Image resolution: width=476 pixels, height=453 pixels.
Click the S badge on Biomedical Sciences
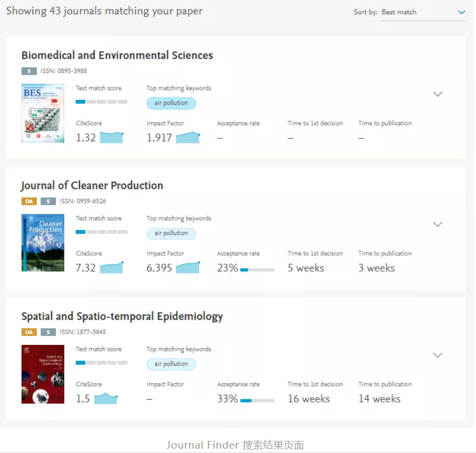click(x=29, y=71)
